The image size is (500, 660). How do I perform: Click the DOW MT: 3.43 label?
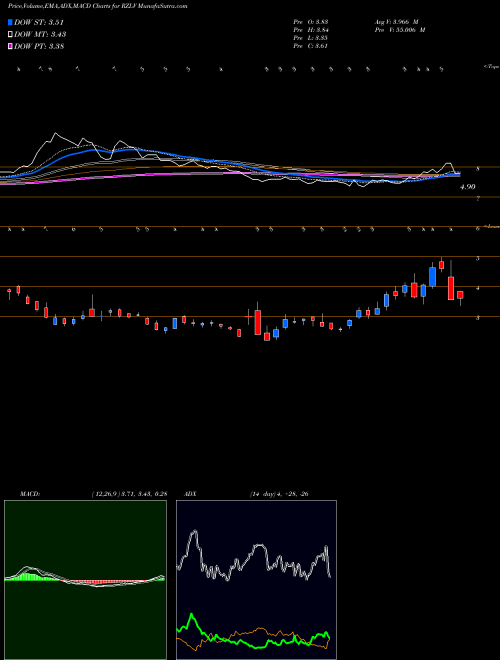click(x=40, y=35)
